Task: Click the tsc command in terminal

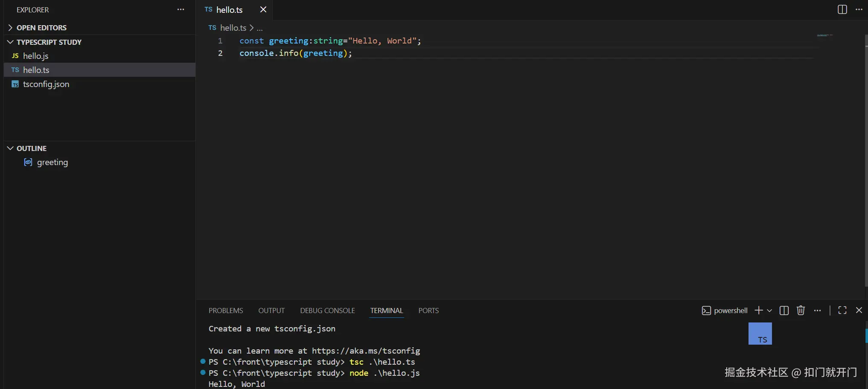Action: 356,362
